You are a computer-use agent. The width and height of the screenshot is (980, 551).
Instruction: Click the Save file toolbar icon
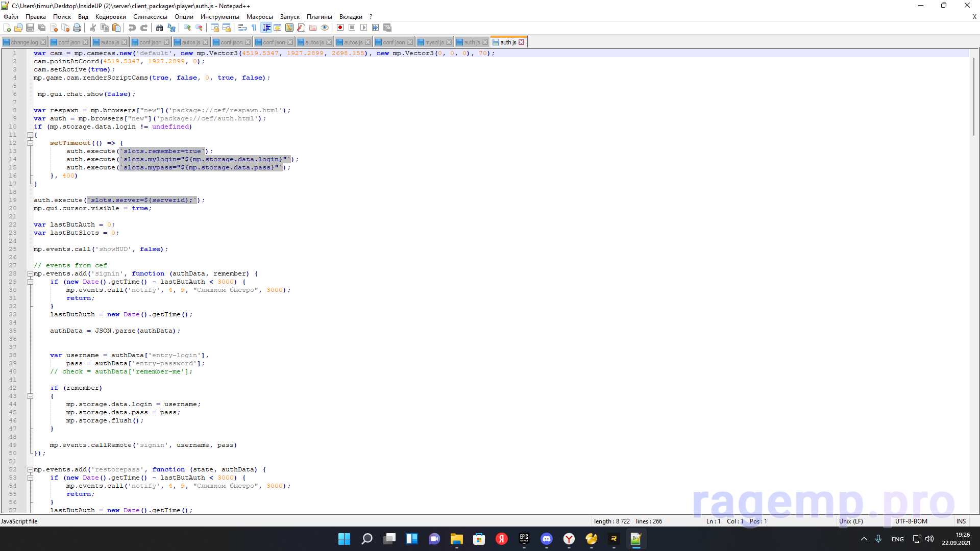point(30,28)
